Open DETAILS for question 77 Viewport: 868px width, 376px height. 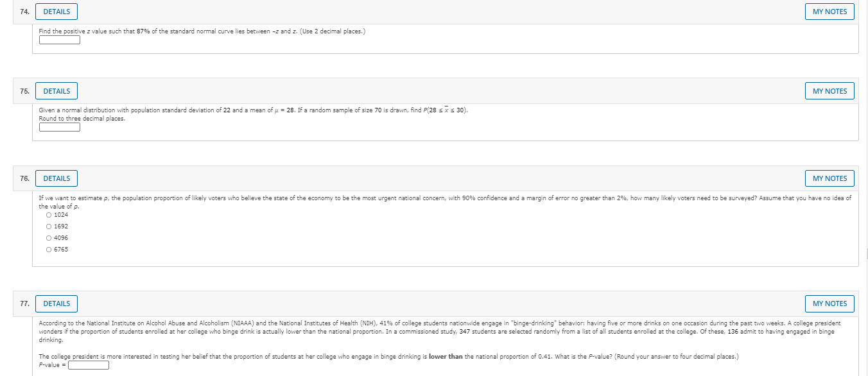pyautogui.click(x=56, y=303)
